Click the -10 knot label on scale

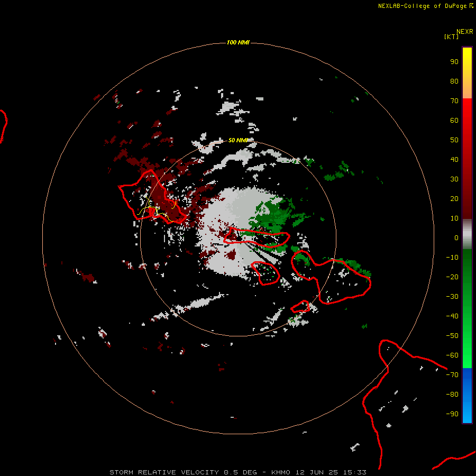click(x=452, y=258)
